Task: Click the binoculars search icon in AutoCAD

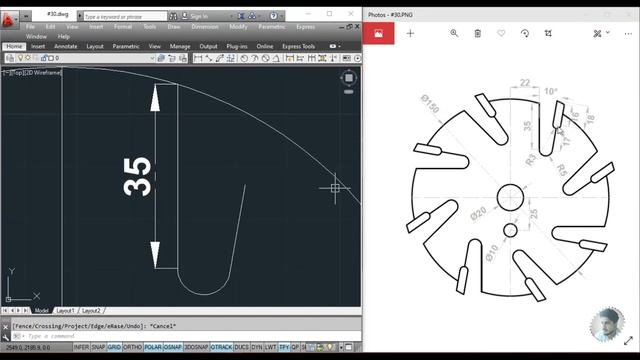Action: click(173, 16)
